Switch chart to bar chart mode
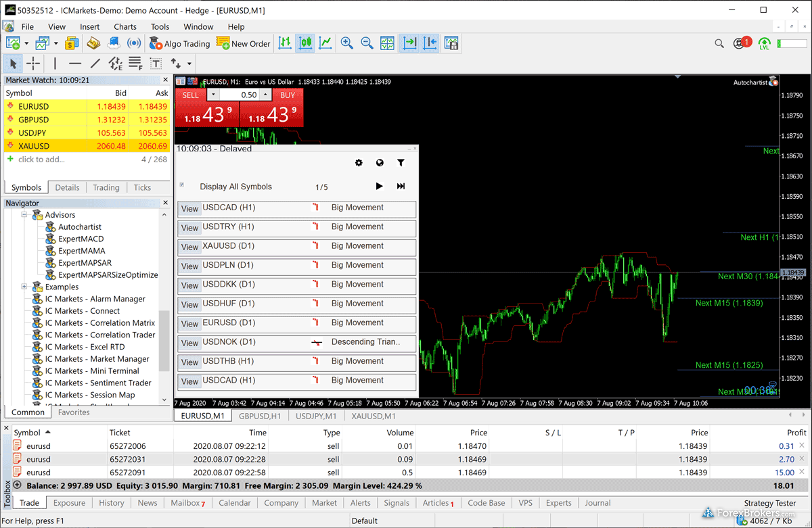This screenshot has width=812, height=528. [285, 43]
